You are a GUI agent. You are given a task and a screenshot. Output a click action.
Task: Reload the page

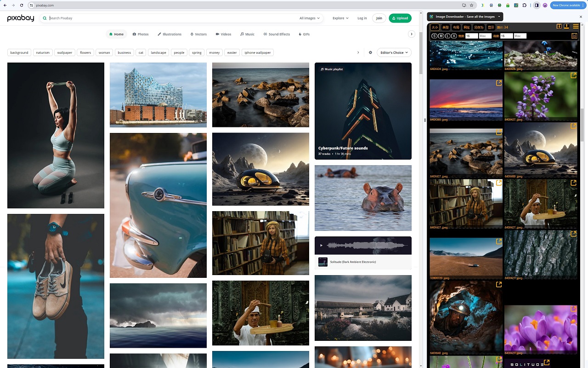point(21,5)
